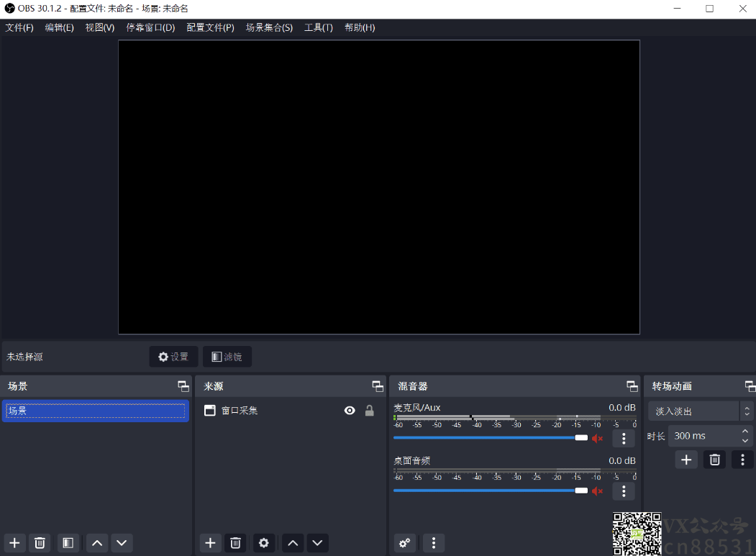
Task: Open the 帮助(H) menu
Action: (x=359, y=27)
